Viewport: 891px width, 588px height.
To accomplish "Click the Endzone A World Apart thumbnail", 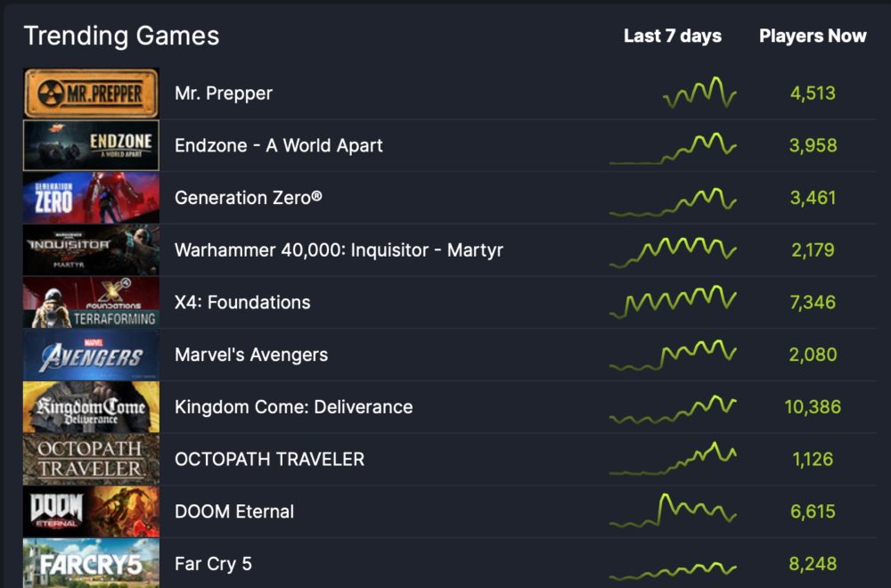I will coord(91,145).
